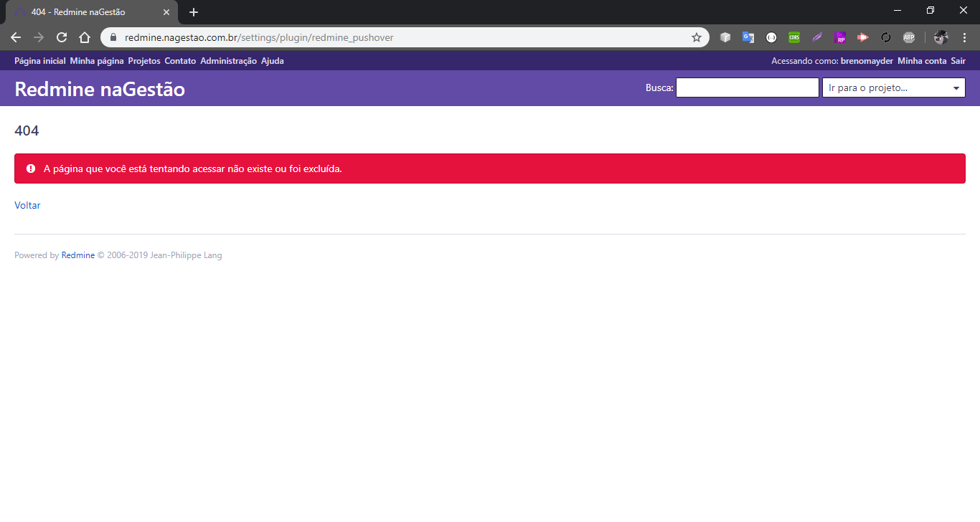Open Página inicial in top menu
The width and height of the screenshot is (980, 522).
click(40, 61)
